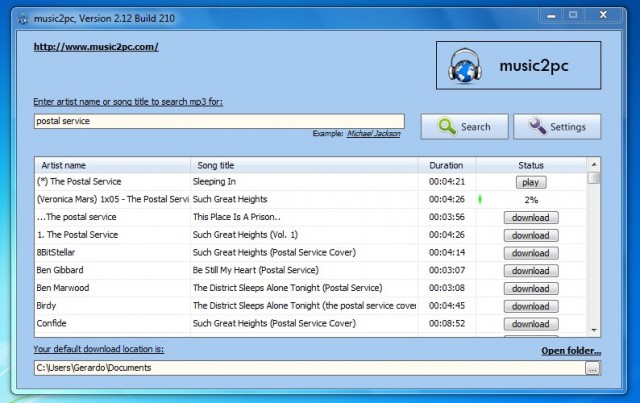Select '(Veronica Mars) 1x05' artist row
640x403 pixels.
pyautogui.click(x=113, y=199)
